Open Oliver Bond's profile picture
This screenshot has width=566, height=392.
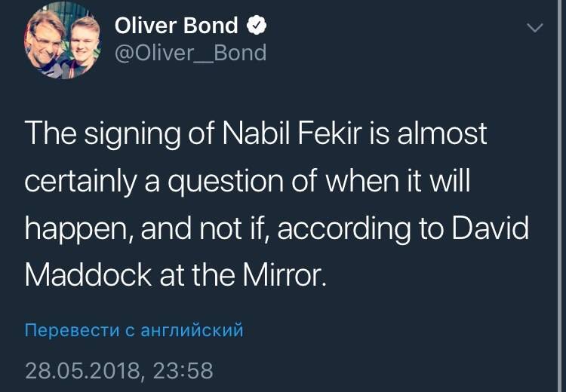[x=62, y=41]
